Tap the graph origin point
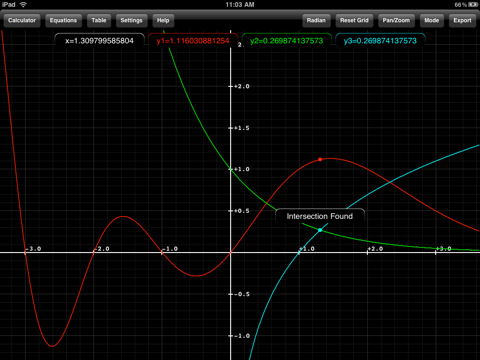Image resolution: width=480 pixels, height=360 pixels. pyautogui.click(x=230, y=252)
